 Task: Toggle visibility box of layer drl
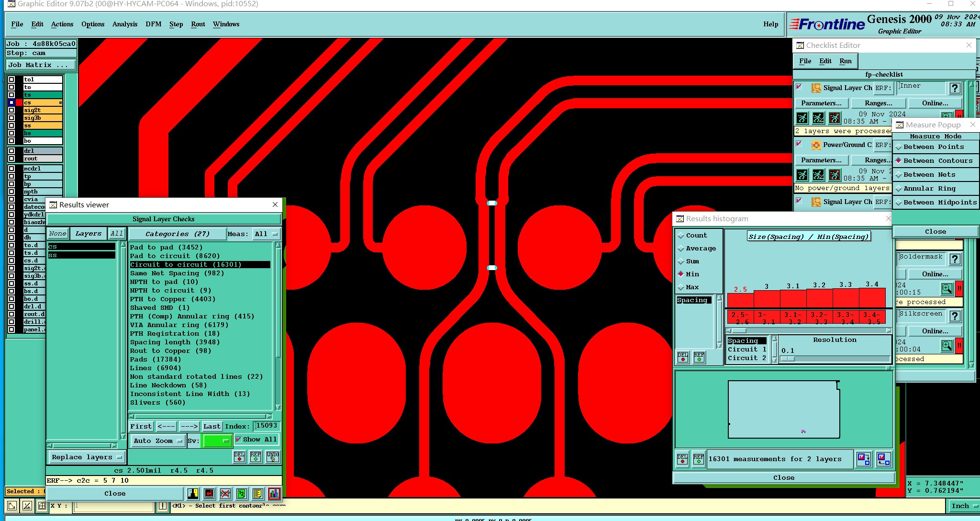click(11, 151)
